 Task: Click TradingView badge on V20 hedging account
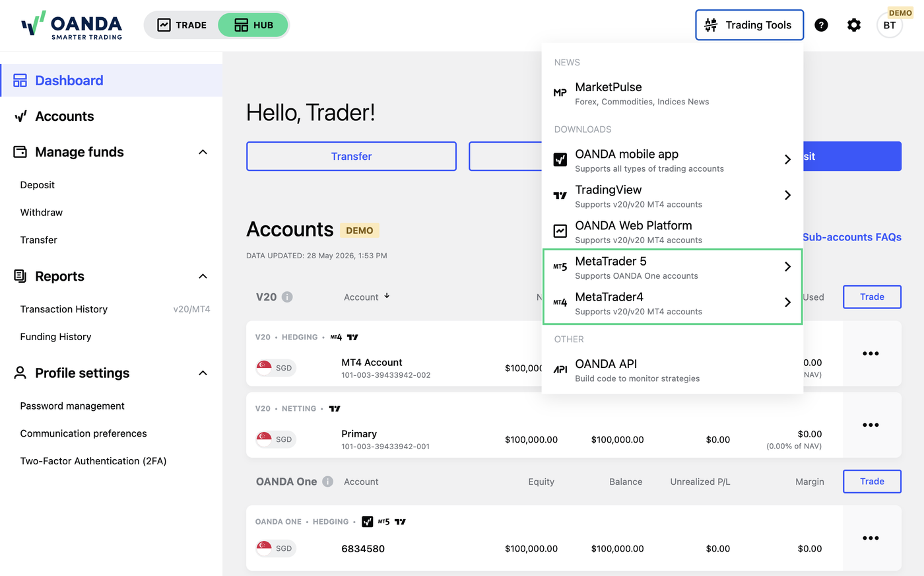tap(352, 338)
